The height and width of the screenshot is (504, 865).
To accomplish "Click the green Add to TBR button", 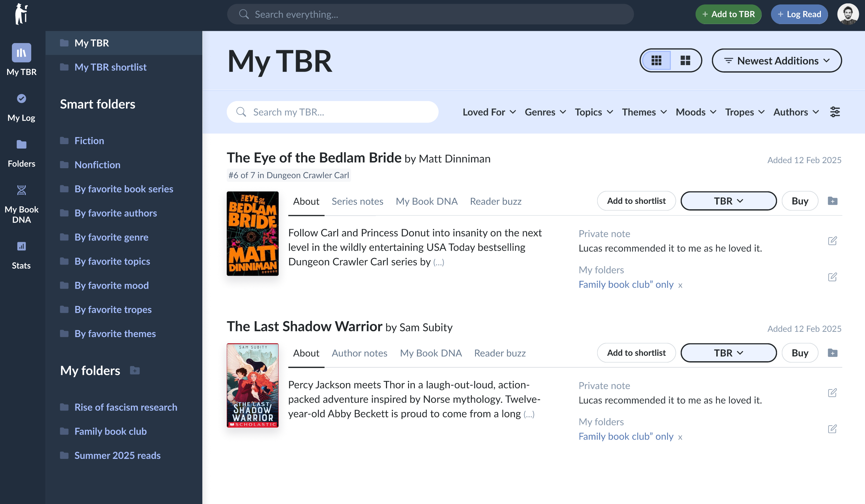I will [728, 14].
